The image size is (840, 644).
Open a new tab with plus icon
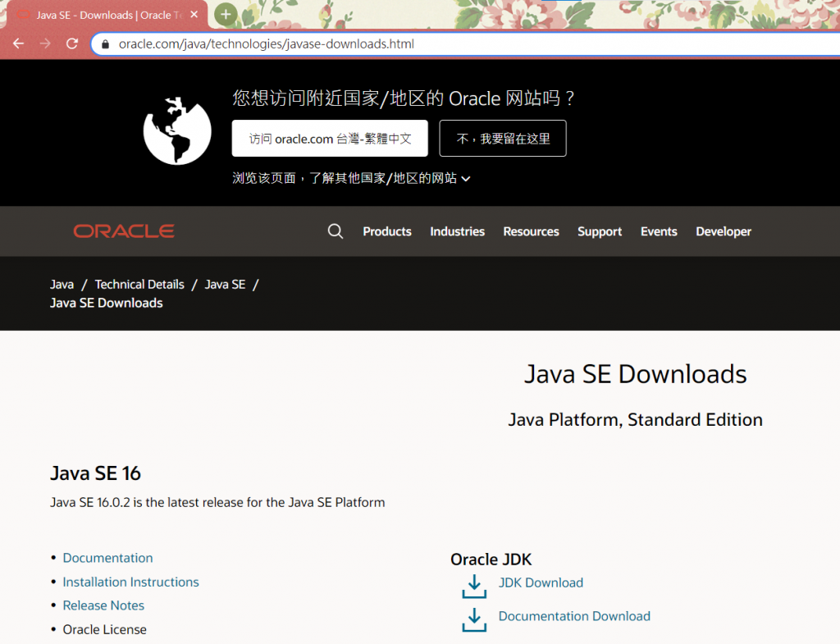point(226,15)
